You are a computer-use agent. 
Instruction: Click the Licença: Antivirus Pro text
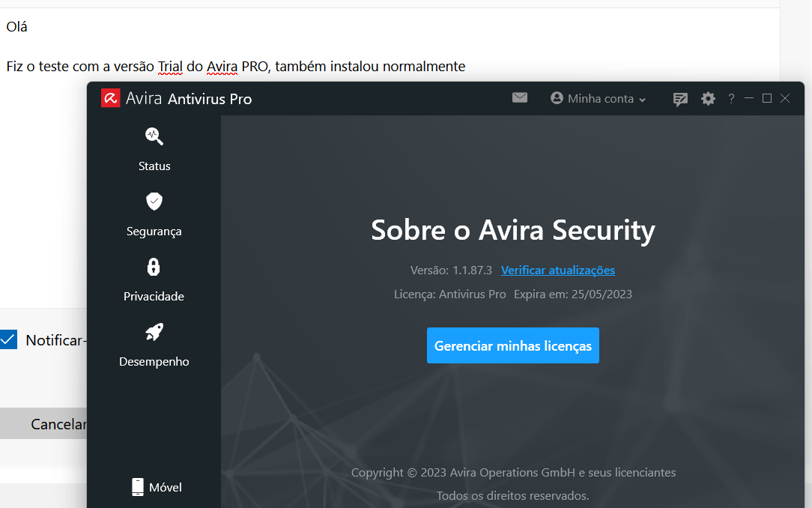pos(449,294)
